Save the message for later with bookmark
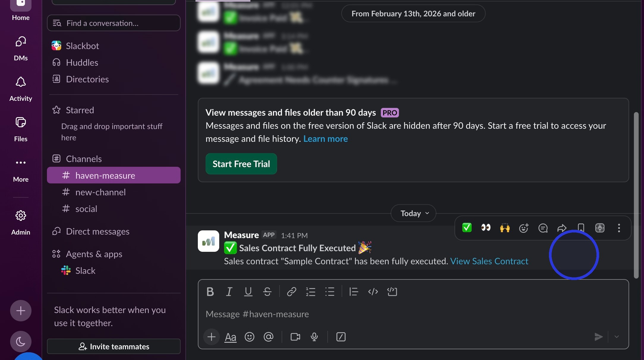 click(581, 228)
